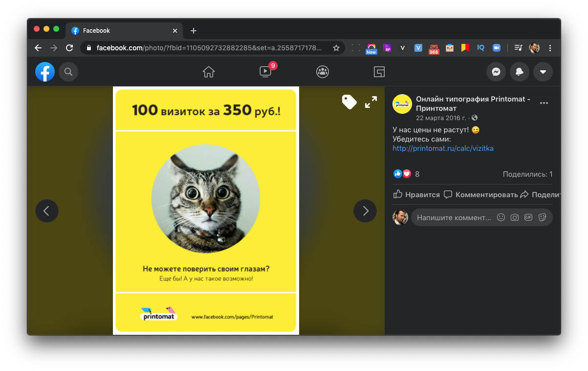
Task: Open the Groups icon in top nav
Action: (x=323, y=72)
